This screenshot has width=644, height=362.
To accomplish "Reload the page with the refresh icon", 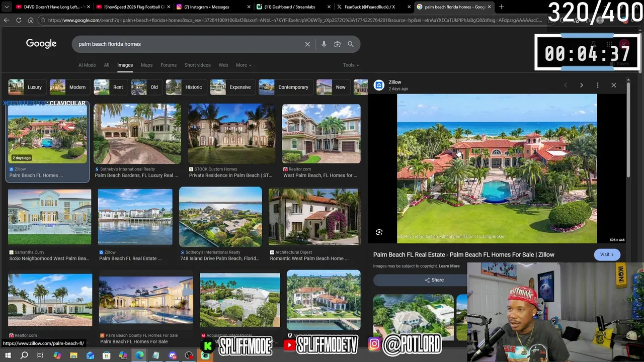I will [19, 20].
